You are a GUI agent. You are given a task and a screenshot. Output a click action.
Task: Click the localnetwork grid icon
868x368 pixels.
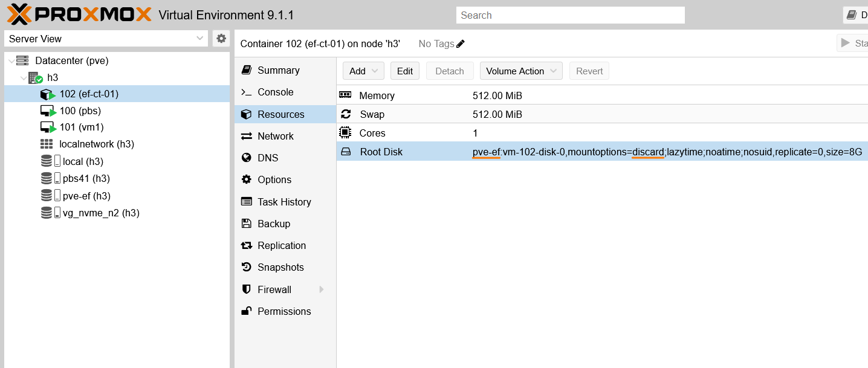(47, 144)
